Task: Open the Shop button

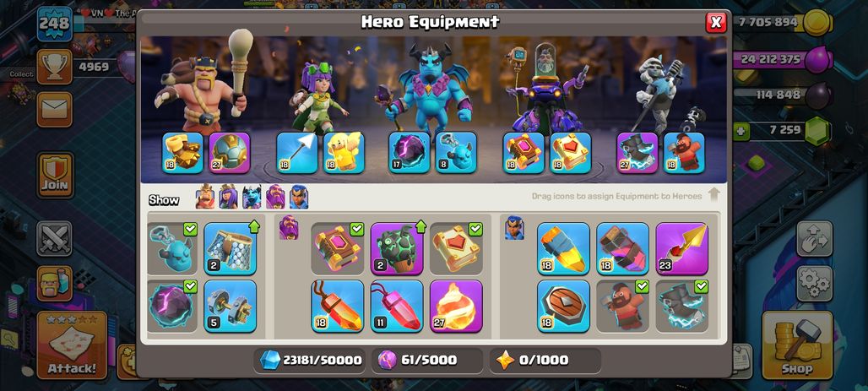Action: pyautogui.click(x=796, y=345)
